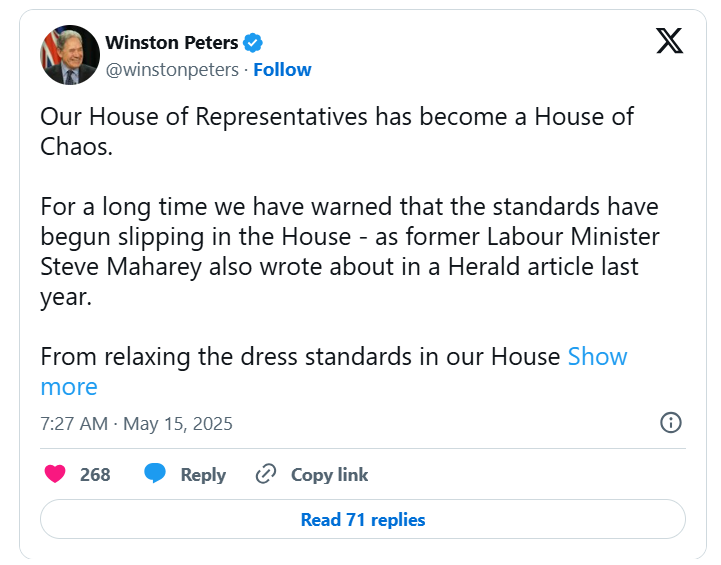Image resolution: width=721 pixels, height=565 pixels.
Task: Click the Winston Peters display name
Action: pyautogui.click(x=172, y=43)
